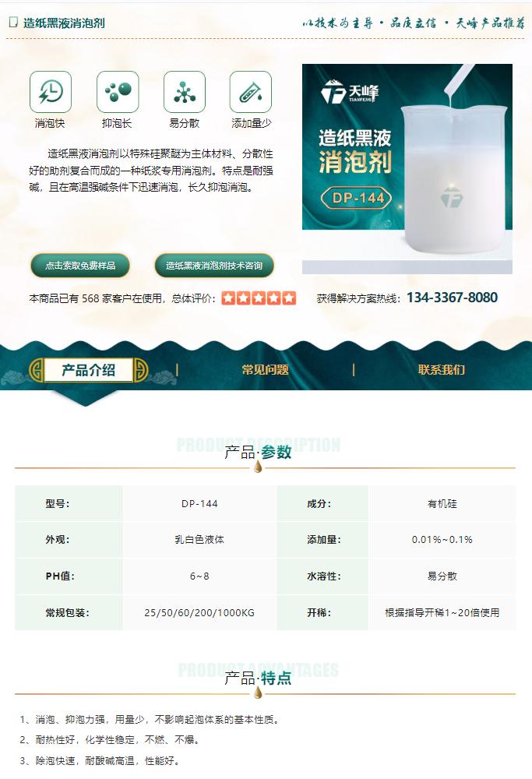Click the 点击索取免费样品 button
Viewport: 532px width, 779px height.
80,266
